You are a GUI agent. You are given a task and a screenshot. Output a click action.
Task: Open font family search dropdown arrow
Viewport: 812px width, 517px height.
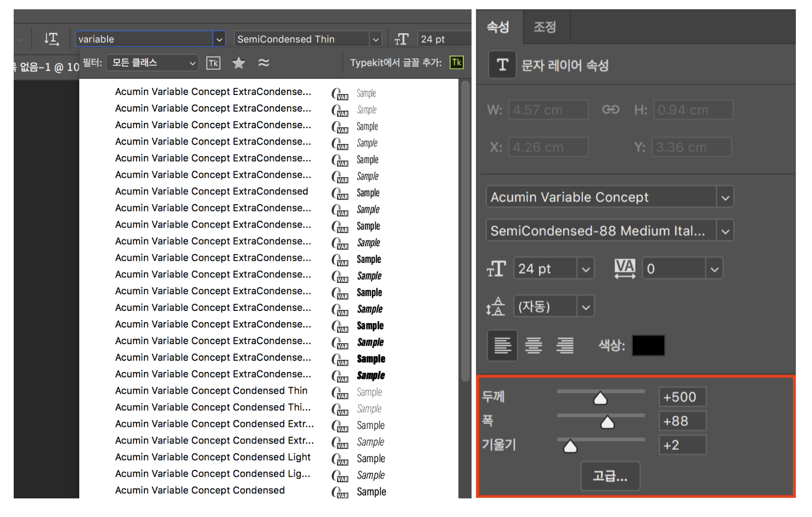pyautogui.click(x=219, y=39)
